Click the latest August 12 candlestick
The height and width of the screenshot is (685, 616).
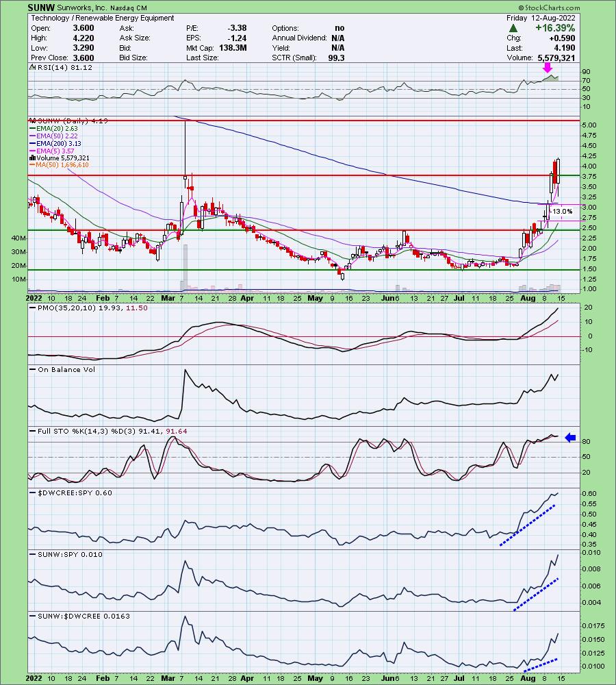coord(558,178)
